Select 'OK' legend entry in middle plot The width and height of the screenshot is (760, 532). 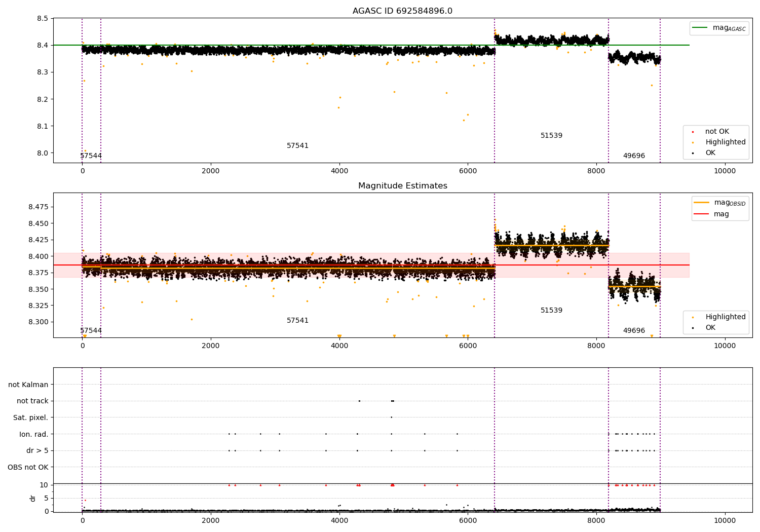click(704, 327)
